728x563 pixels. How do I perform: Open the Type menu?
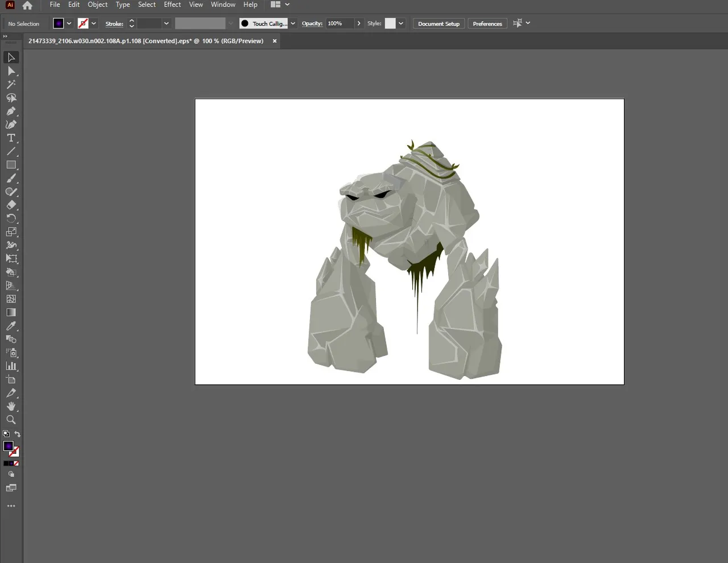123,5
